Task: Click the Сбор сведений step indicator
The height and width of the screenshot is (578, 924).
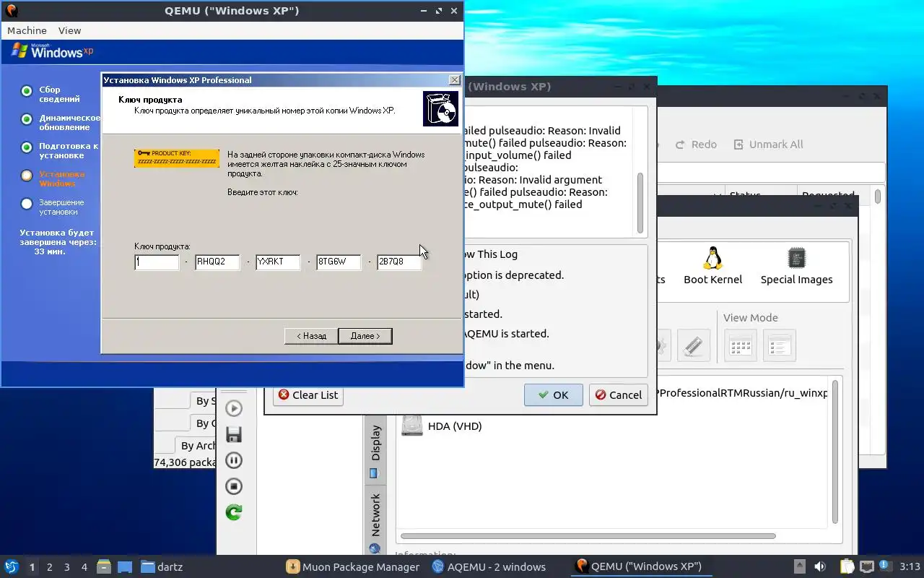Action: [x=27, y=91]
